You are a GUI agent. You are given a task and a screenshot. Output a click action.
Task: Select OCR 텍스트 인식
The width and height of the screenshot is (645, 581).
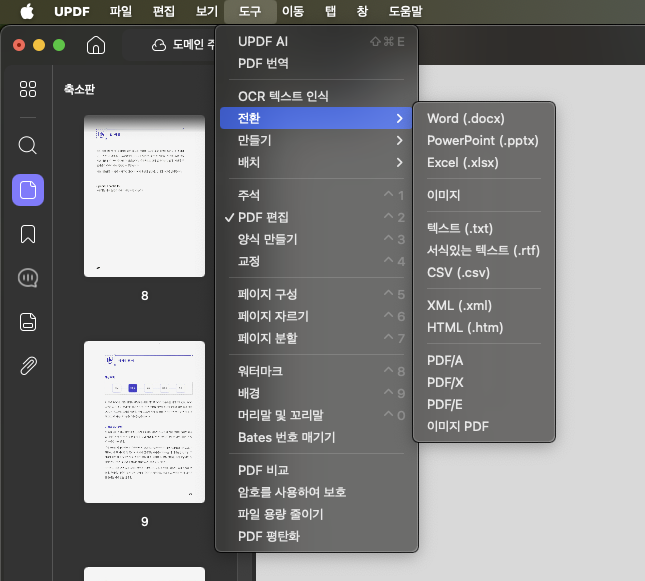(x=316, y=96)
